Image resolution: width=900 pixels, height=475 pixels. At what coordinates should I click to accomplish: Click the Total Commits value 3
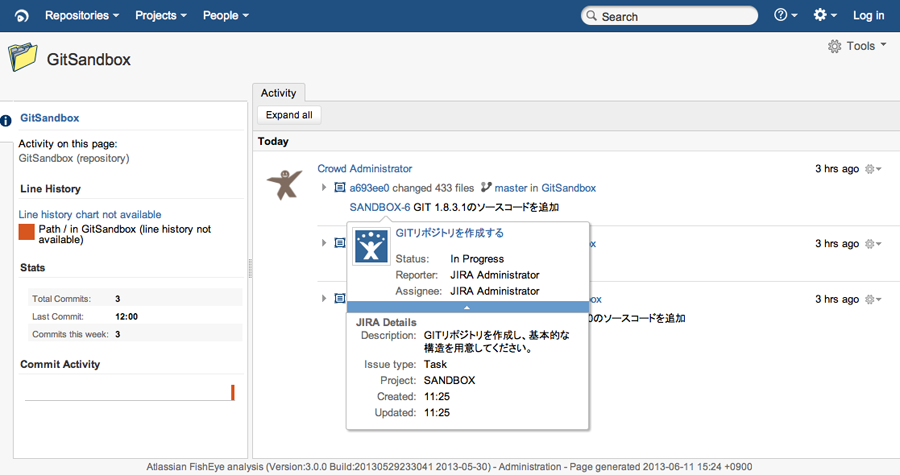118,298
